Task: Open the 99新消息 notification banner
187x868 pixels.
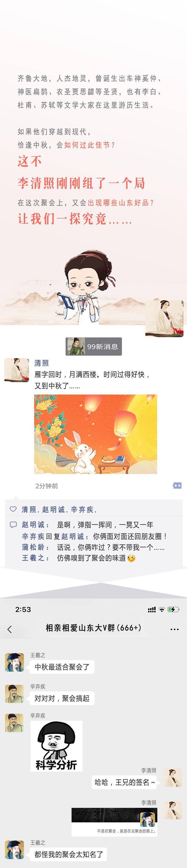Action: [94, 346]
